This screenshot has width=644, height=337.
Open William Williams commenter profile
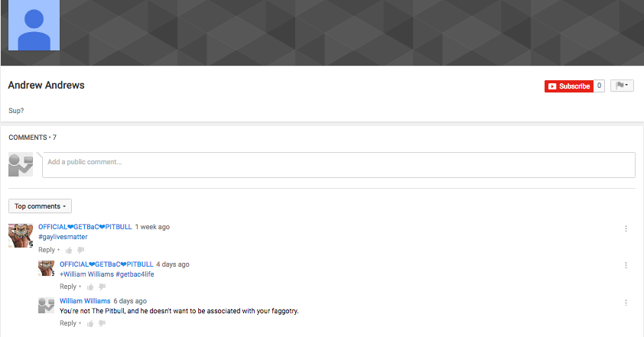click(85, 301)
